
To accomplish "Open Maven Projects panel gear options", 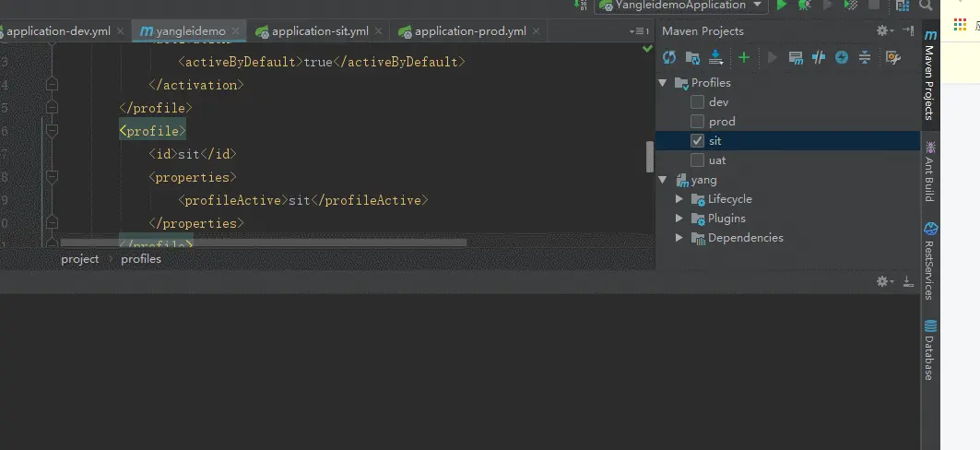I will pyautogui.click(x=885, y=30).
